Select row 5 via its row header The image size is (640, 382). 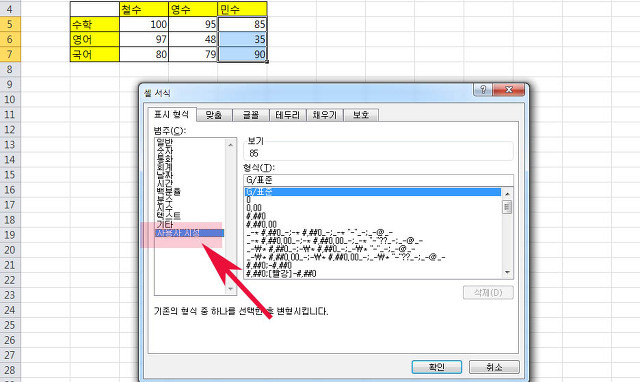click(10, 24)
